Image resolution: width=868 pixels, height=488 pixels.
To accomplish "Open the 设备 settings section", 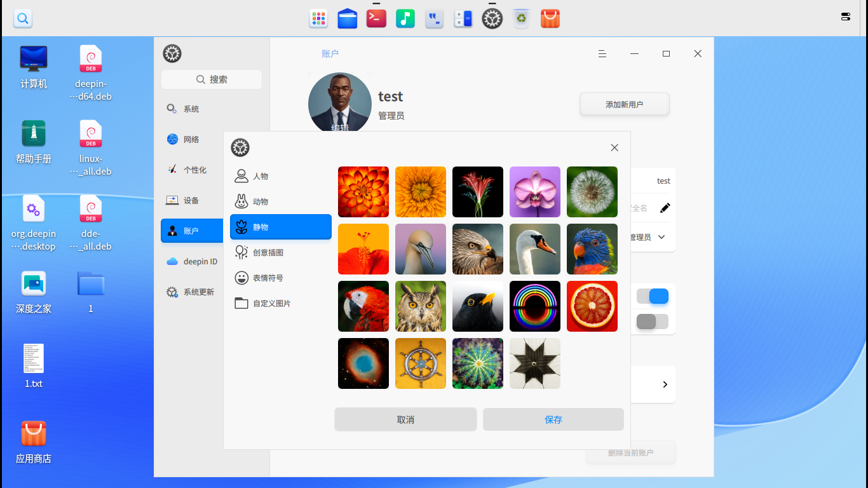I will [192, 200].
